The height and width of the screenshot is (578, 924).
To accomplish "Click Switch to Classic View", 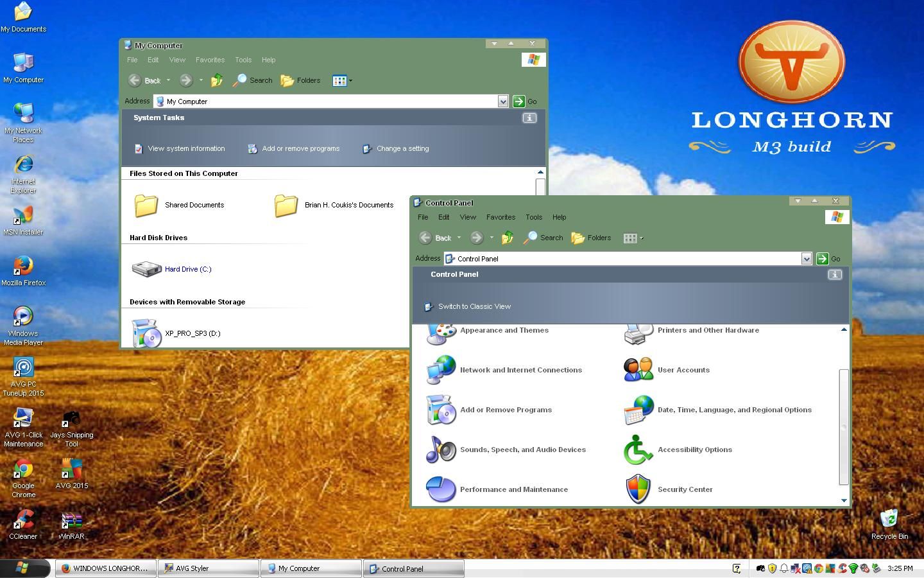I will (x=474, y=306).
